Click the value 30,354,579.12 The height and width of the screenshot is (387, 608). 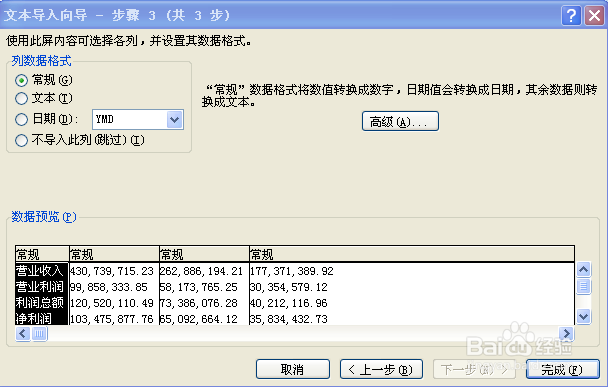point(288,287)
